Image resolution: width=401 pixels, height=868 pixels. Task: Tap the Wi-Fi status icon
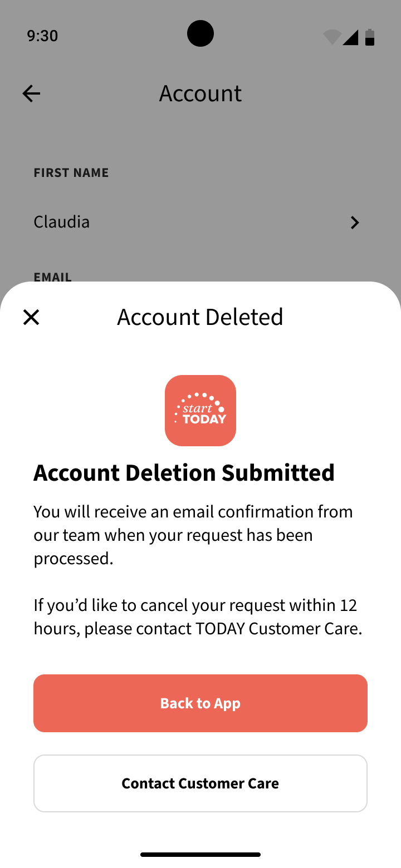coord(332,37)
